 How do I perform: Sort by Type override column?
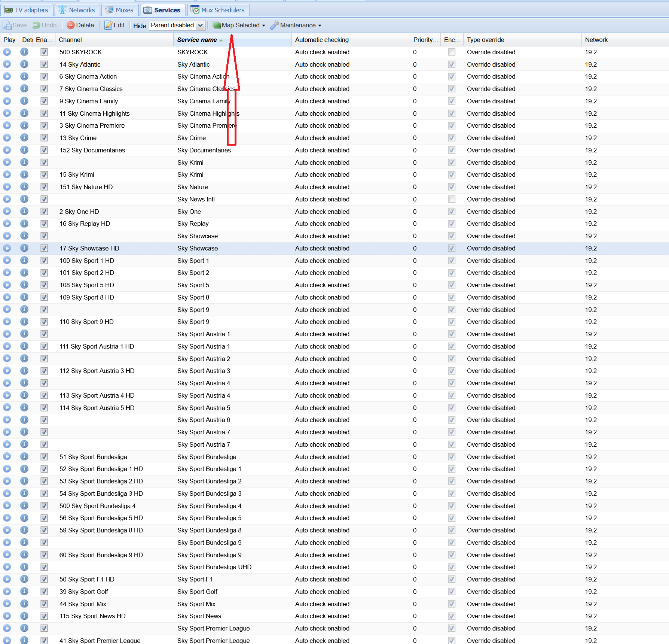[522, 40]
